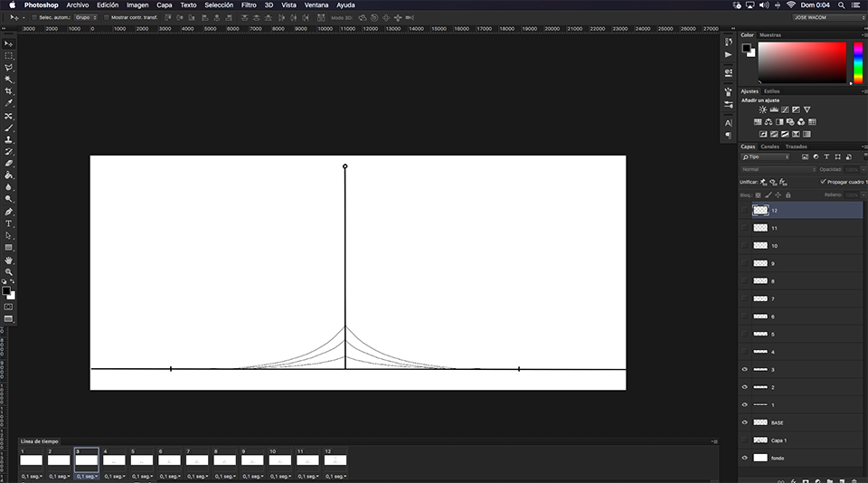Select the Polygonal Lasso tool
This screenshot has width=868, height=483.
pyautogui.click(x=8, y=68)
